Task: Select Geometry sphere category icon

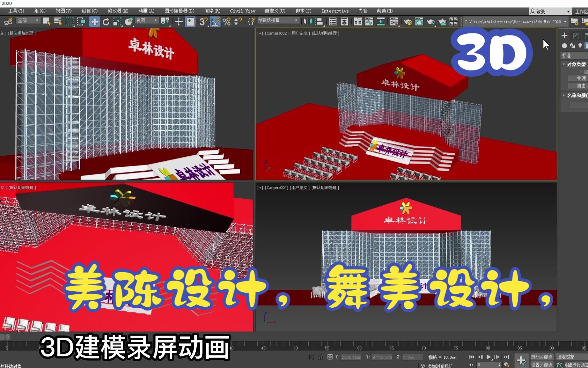Action: [564, 46]
